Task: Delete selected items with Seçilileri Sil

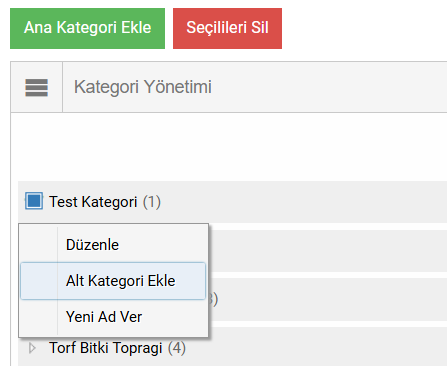Action: click(227, 28)
